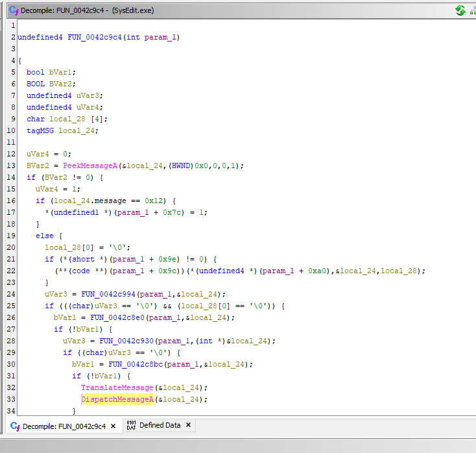Click the control flow graph icon

point(473,10)
